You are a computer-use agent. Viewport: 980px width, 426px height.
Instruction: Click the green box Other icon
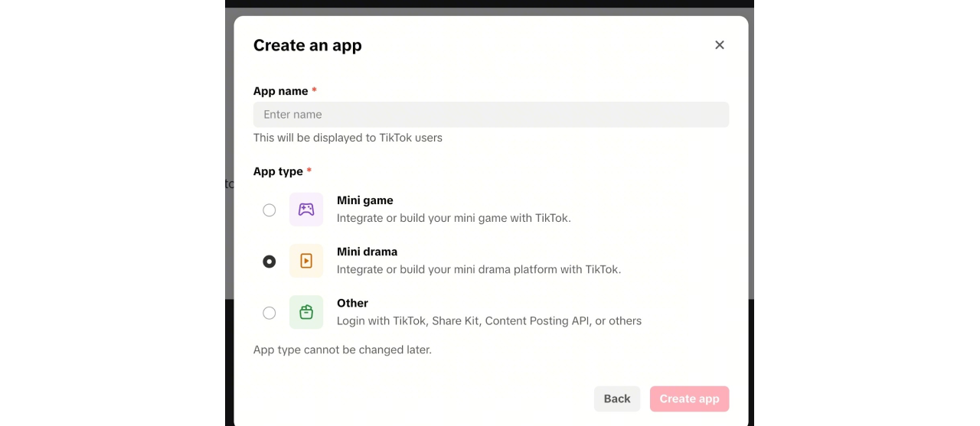306,312
